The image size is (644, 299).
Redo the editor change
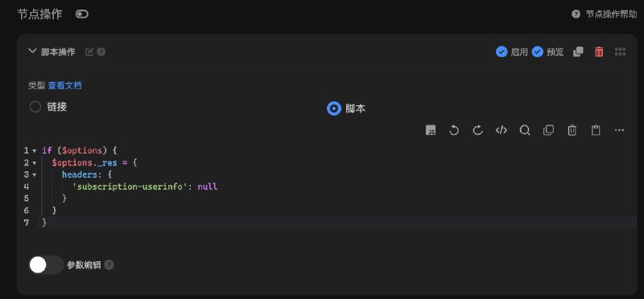pos(477,130)
